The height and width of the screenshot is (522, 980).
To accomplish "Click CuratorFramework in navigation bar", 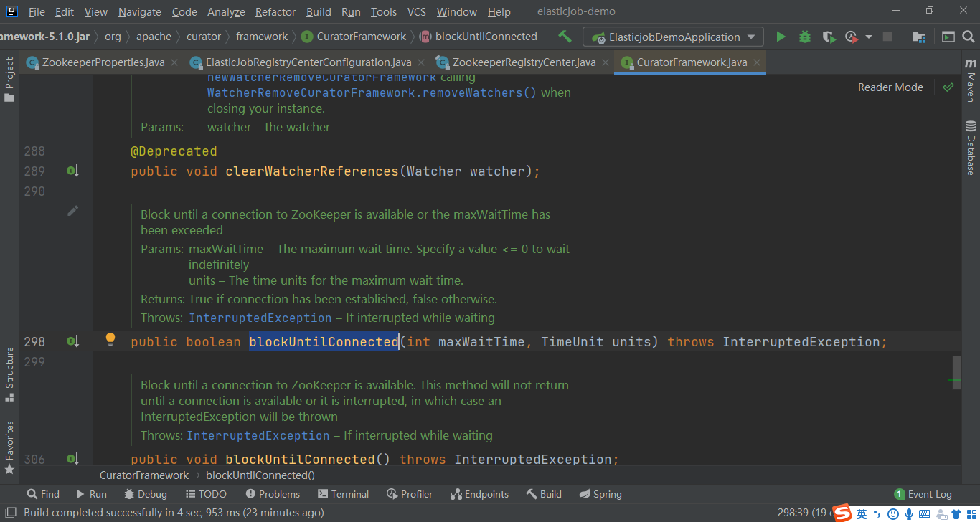I will [x=354, y=37].
